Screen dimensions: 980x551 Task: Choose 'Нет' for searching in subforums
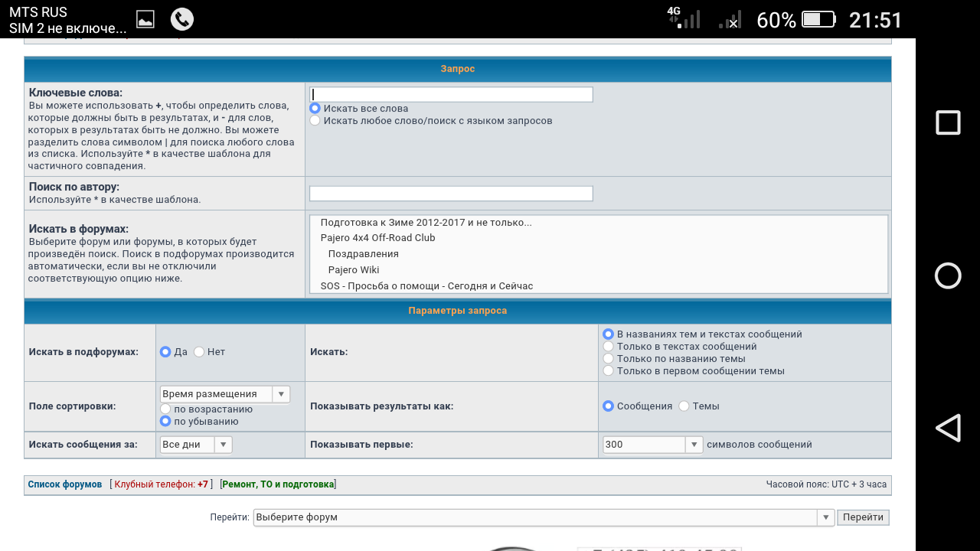click(x=199, y=352)
